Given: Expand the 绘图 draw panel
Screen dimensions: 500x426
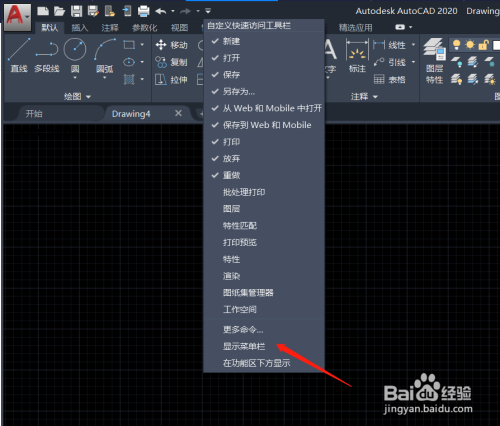Looking at the screenshot, I should click(77, 97).
